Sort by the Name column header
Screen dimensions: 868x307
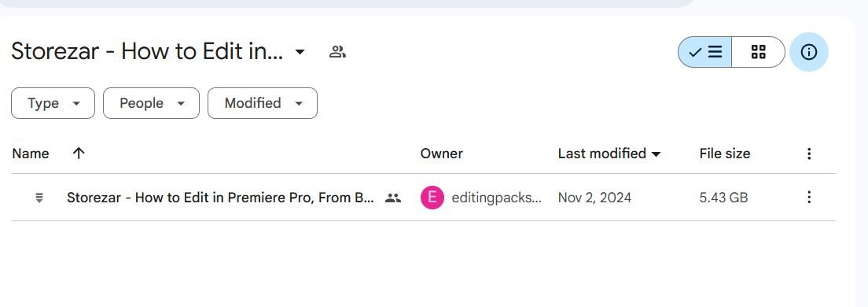click(x=31, y=153)
